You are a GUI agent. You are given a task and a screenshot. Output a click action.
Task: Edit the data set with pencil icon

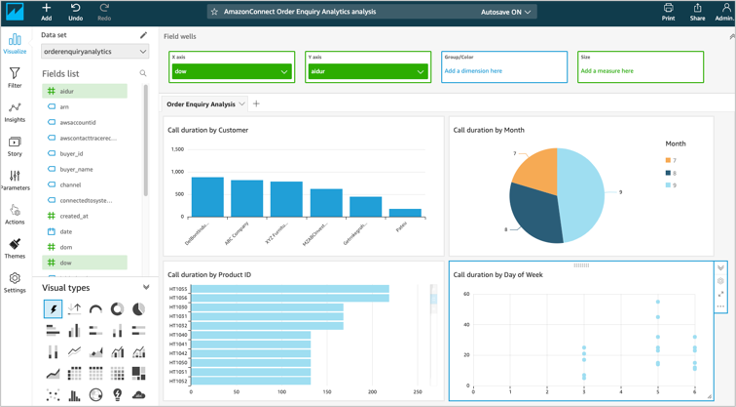click(x=143, y=35)
